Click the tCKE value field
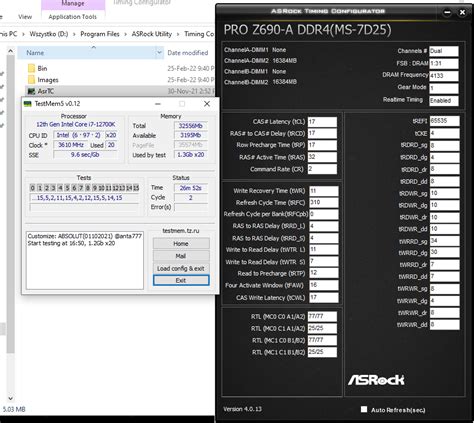Image resolution: width=474 pixels, height=423 pixels. coord(444,133)
